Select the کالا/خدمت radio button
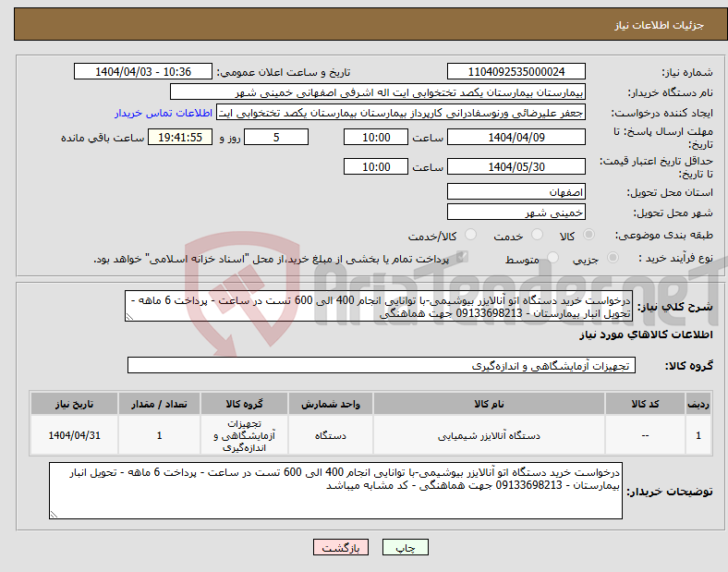Screen dimensions: 728x572 coord(470,235)
